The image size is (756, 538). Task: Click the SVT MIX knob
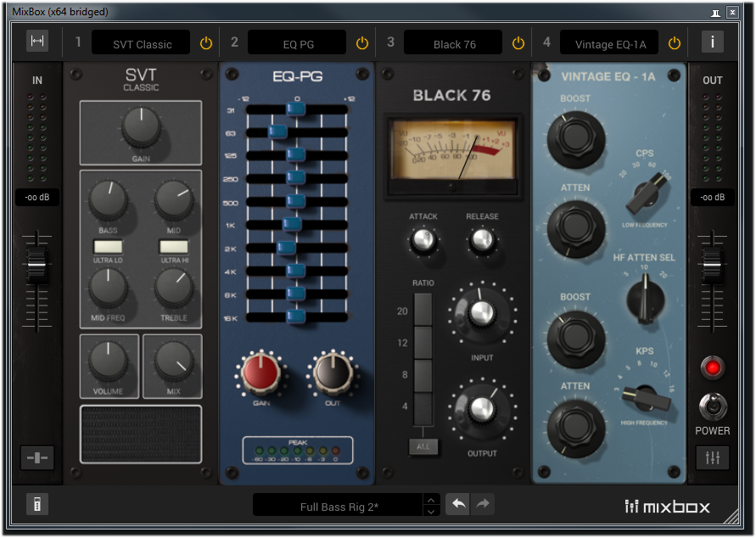[x=174, y=361]
